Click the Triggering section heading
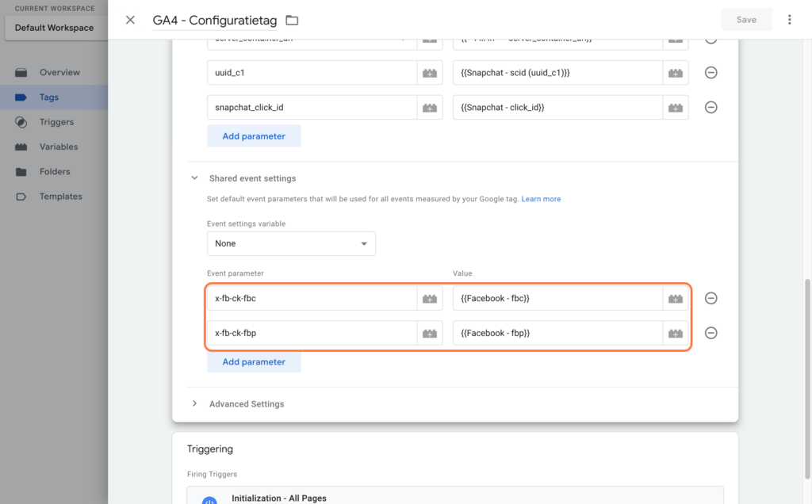This screenshot has height=504, width=812. 209,449
